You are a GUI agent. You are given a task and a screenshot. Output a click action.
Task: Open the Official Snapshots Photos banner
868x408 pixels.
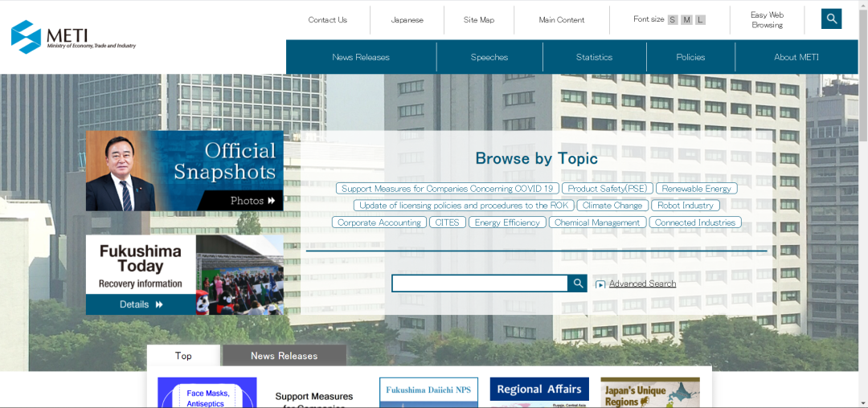[x=184, y=170]
